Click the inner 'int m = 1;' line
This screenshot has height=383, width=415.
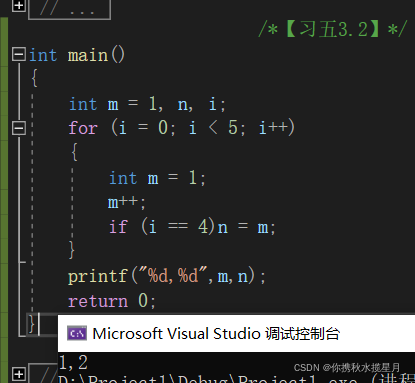(157, 178)
